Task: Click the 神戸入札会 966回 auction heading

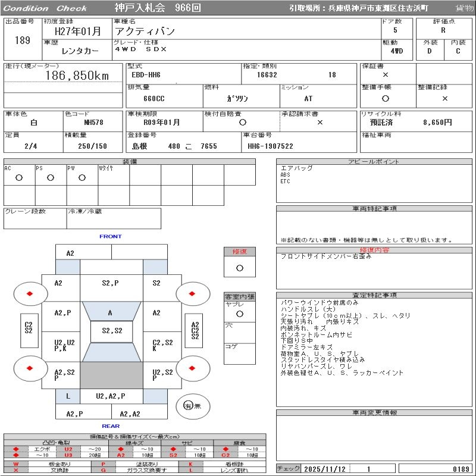Action: coord(158,8)
